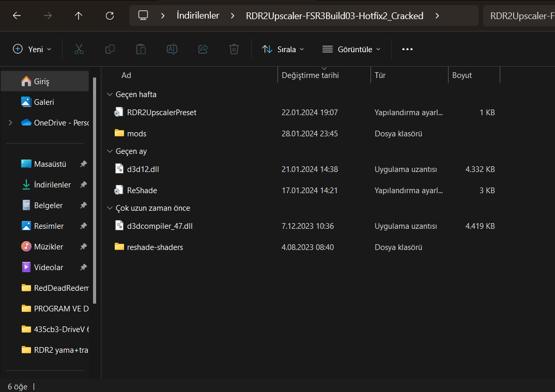The width and height of the screenshot is (555, 392).
Task: Click the Paste clipboard icon
Action: (x=141, y=49)
